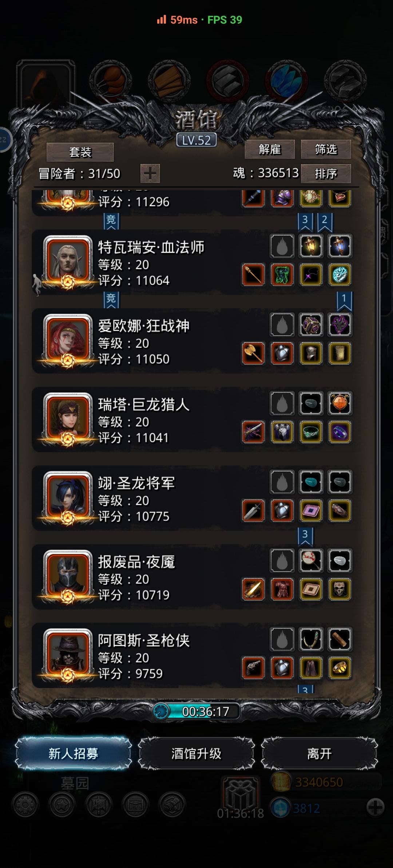Click the green armor icon of 特瓦瑞安·血法师

coord(282,274)
